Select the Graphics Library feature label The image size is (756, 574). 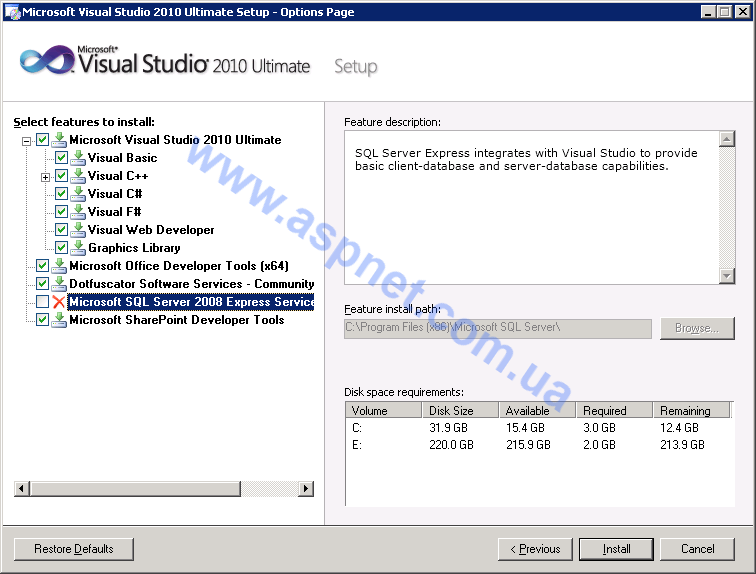(x=134, y=248)
